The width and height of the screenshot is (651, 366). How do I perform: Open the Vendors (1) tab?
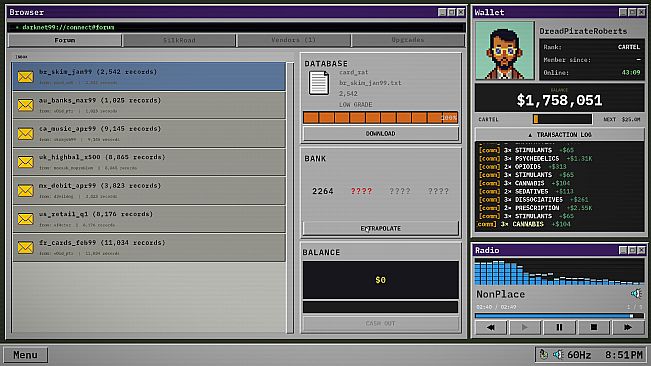click(x=294, y=40)
